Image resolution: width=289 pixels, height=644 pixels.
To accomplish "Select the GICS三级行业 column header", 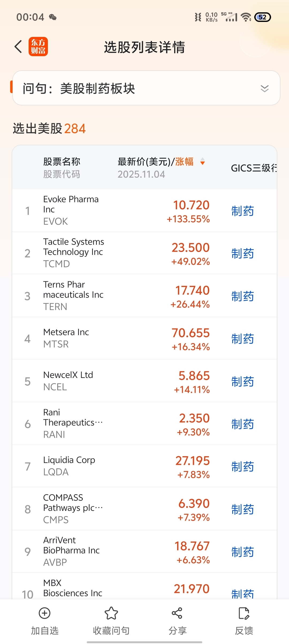I will coord(253,168).
